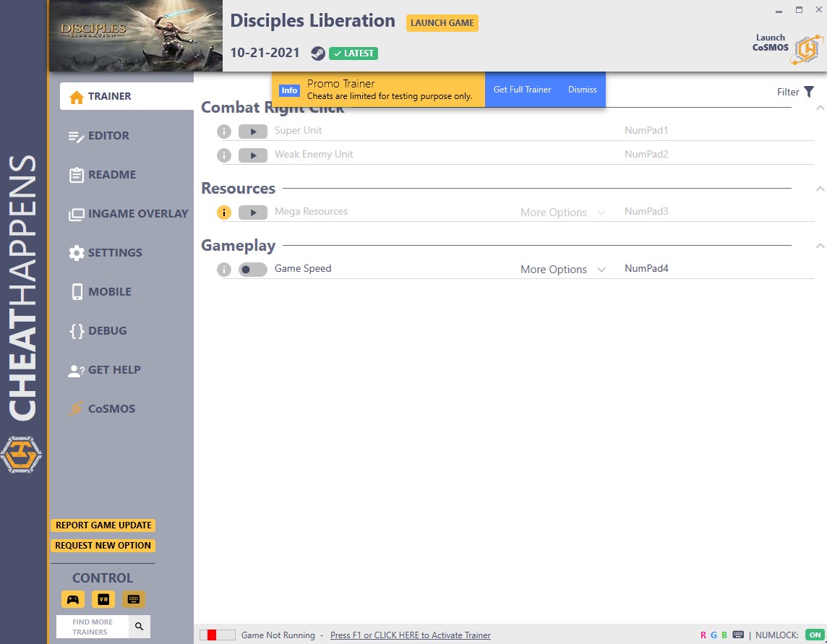827x644 pixels.
Task: Dismiss the Promo Trainer banner
Action: (x=582, y=90)
